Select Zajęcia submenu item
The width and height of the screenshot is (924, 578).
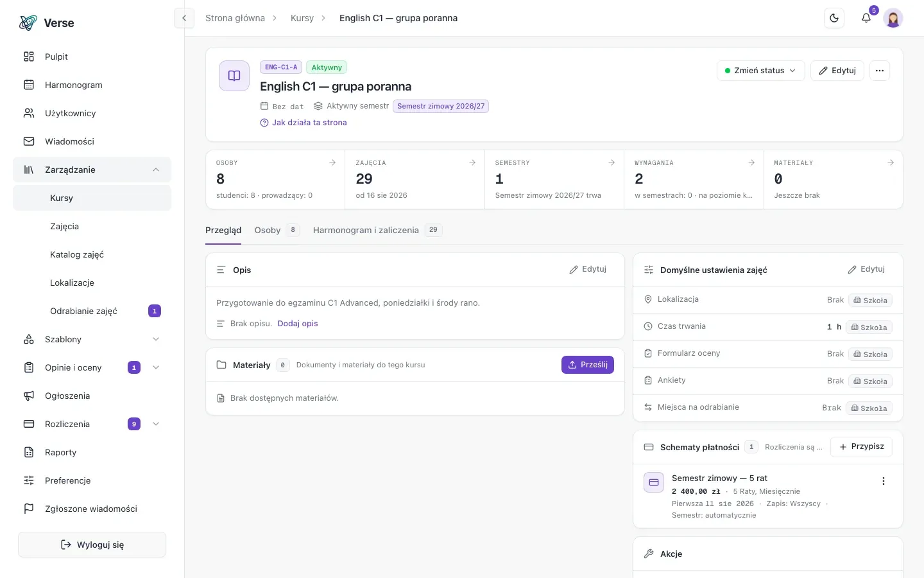[x=92, y=226]
